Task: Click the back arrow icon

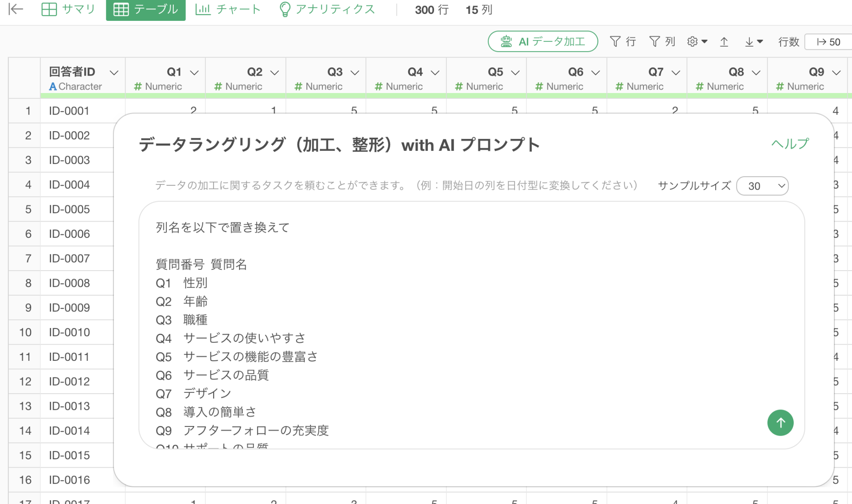Action: [x=16, y=9]
